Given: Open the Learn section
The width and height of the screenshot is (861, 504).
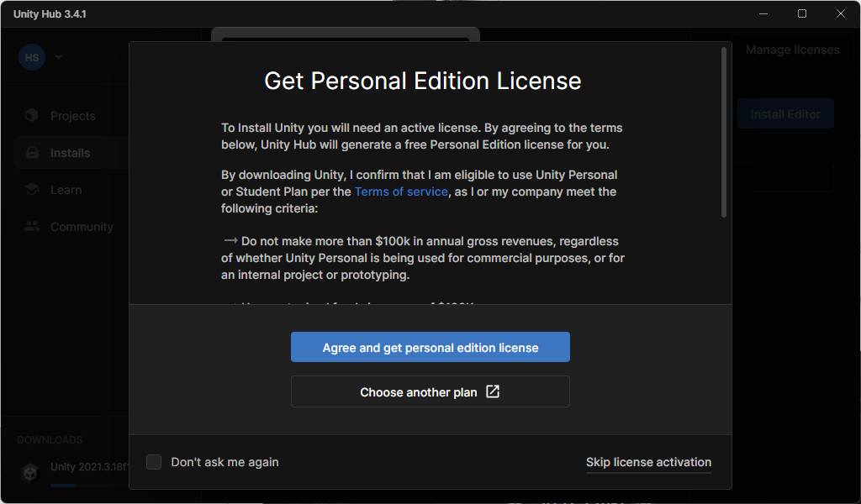Looking at the screenshot, I should pyautogui.click(x=66, y=190).
